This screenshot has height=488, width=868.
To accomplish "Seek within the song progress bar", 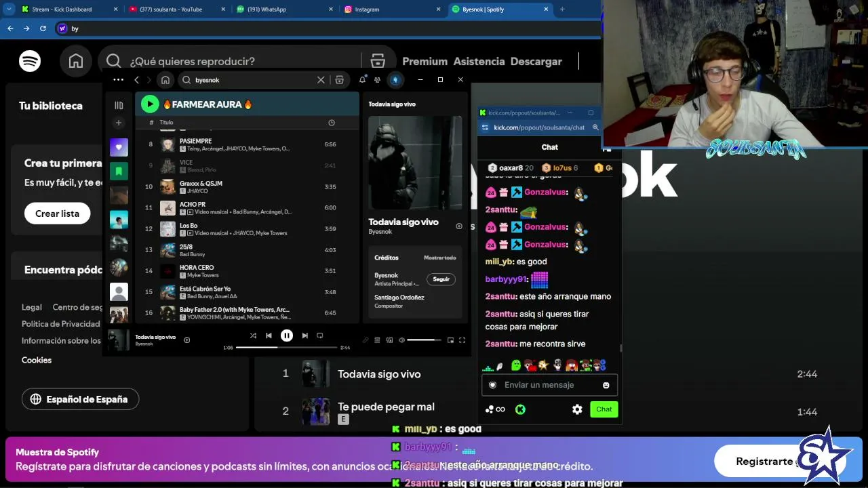I will [x=287, y=348].
